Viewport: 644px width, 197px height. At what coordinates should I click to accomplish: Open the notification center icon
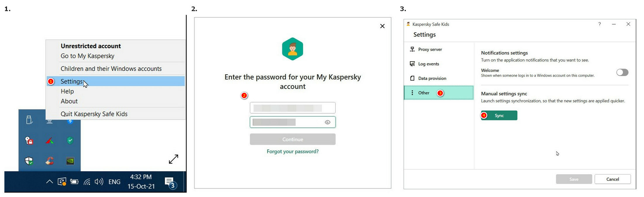170,182
